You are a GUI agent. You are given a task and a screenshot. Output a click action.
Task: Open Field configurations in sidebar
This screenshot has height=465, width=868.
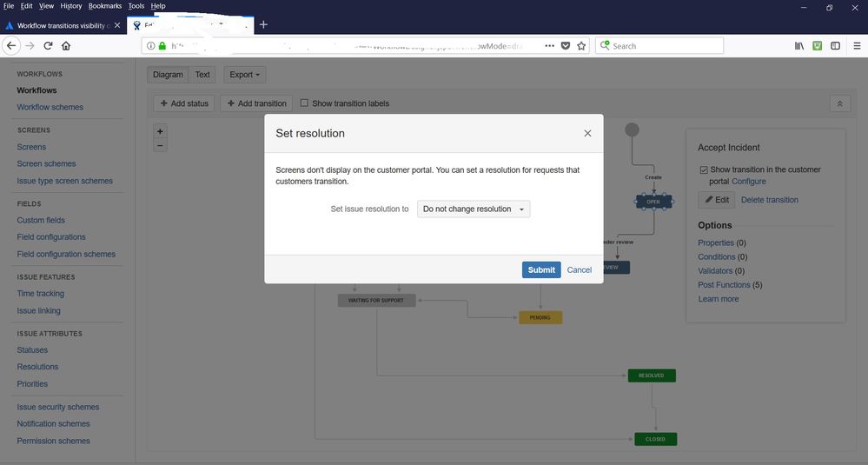[51, 237]
